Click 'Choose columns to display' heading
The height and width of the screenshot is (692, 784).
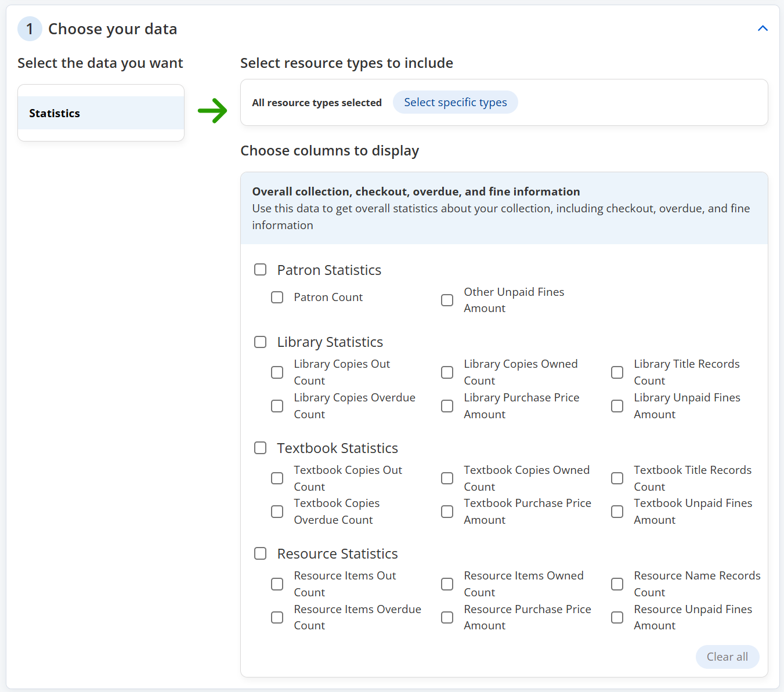pos(330,151)
